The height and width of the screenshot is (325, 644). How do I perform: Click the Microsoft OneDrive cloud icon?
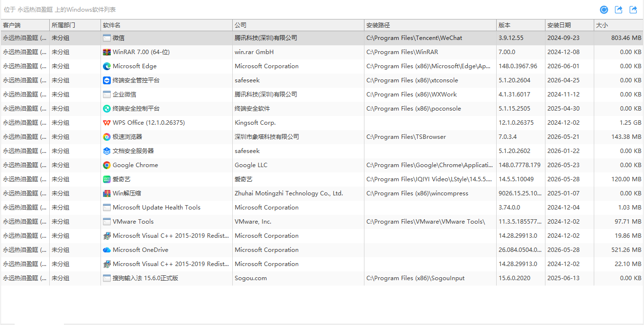click(107, 250)
